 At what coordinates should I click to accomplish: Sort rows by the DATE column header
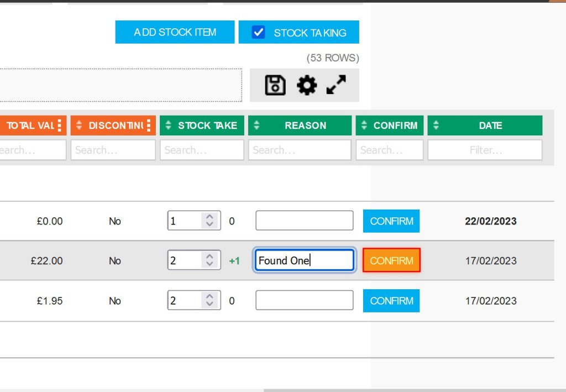click(490, 125)
